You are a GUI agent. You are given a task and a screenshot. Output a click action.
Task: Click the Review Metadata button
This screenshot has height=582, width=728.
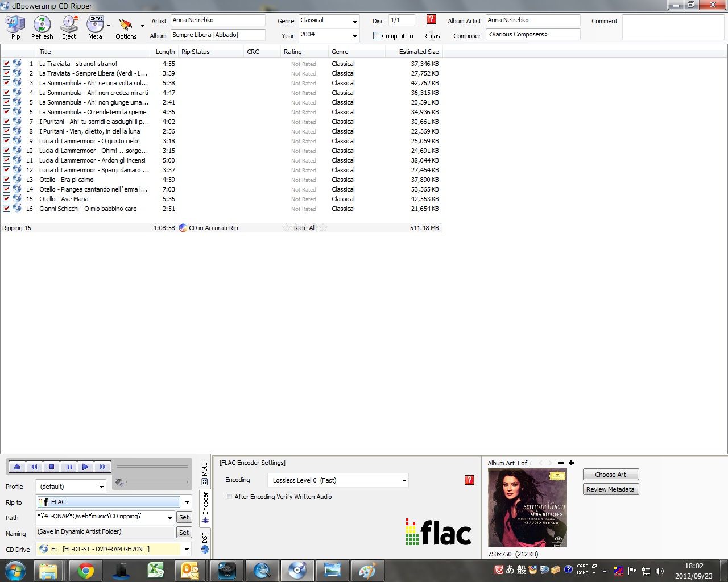(x=610, y=489)
